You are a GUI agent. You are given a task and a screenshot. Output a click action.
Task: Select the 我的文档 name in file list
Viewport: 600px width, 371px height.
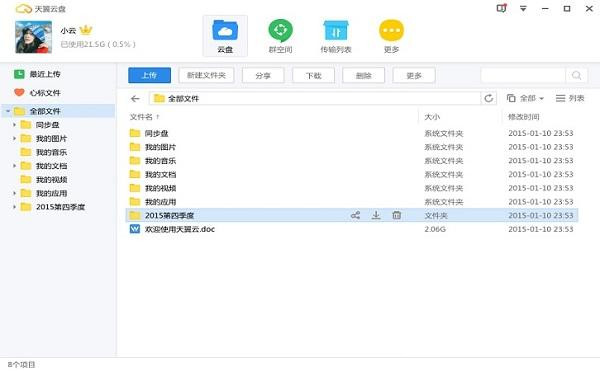click(x=160, y=174)
